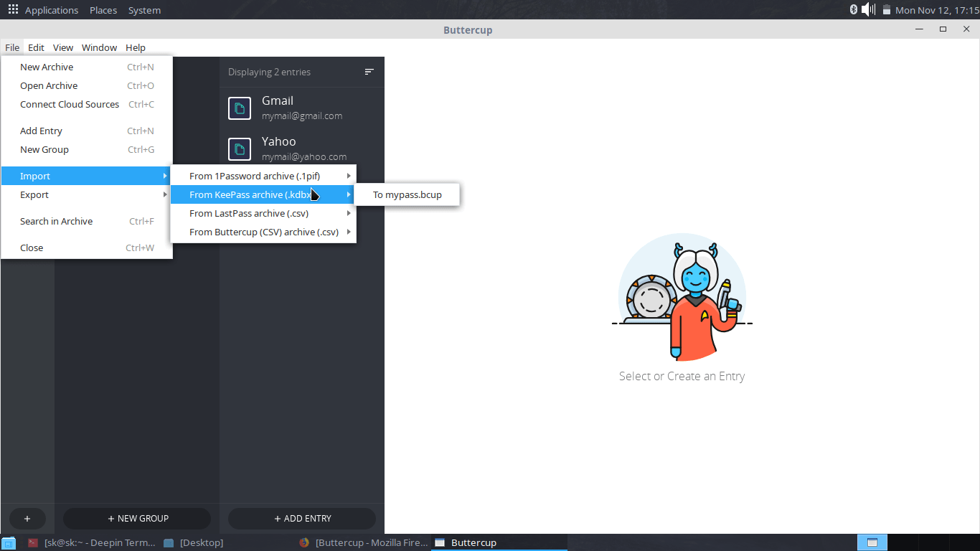The height and width of the screenshot is (551, 980).
Task: Click the plus icon to add archive
Action: [x=27, y=518]
